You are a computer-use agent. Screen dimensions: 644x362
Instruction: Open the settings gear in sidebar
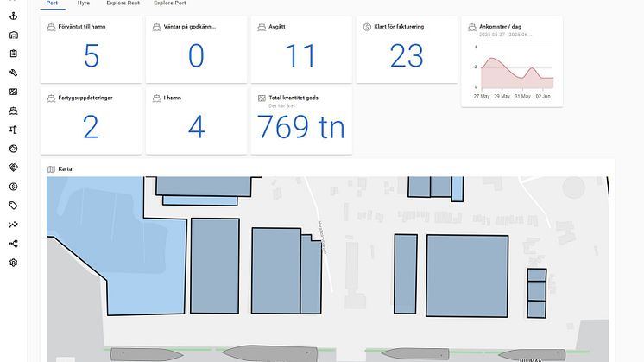[x=14, y=263]
